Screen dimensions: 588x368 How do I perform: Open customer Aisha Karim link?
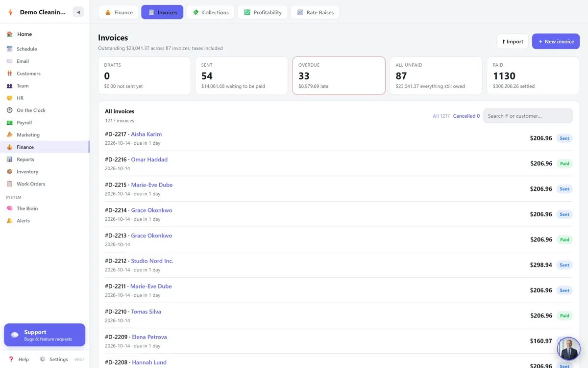tap(146, 134)
